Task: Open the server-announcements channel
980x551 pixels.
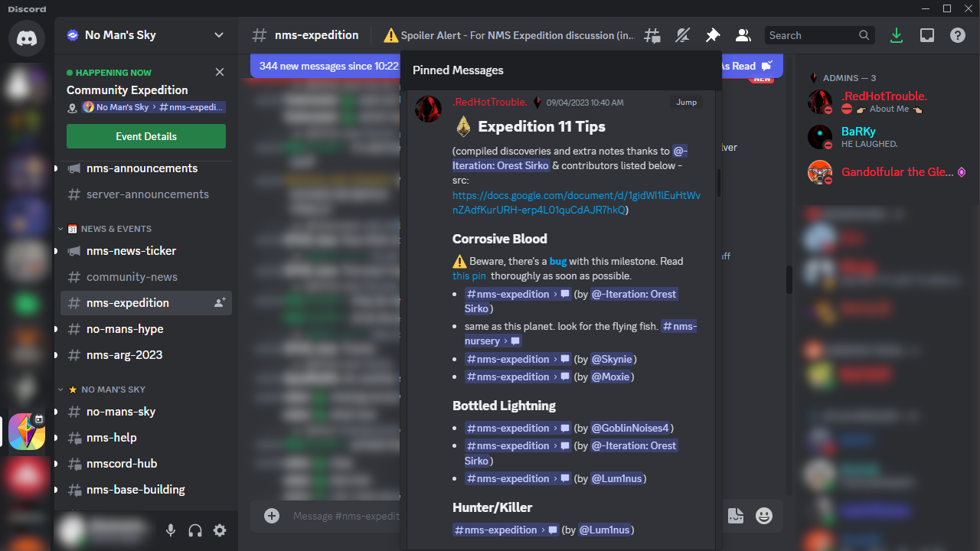Action: coord(146,194)
